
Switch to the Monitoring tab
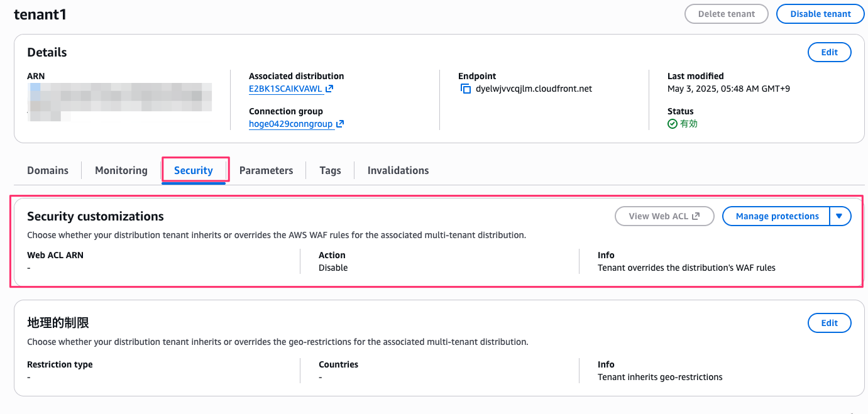pyautogui.click(x=121, y=170)
